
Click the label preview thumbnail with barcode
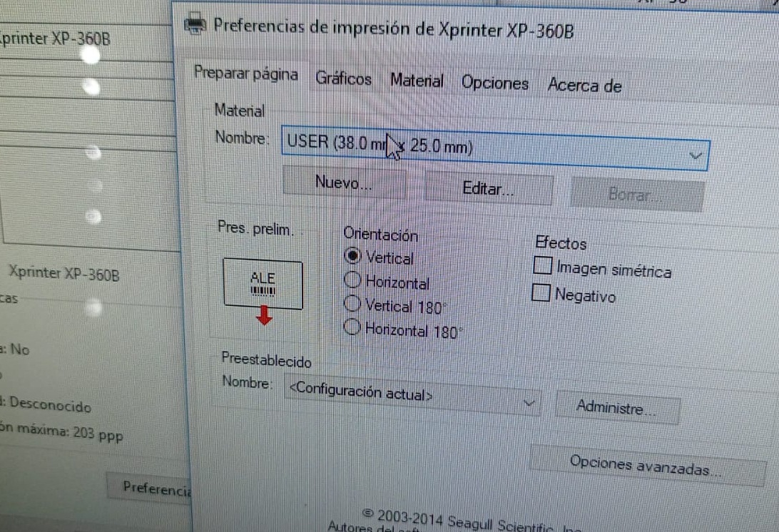coord(263,283)
